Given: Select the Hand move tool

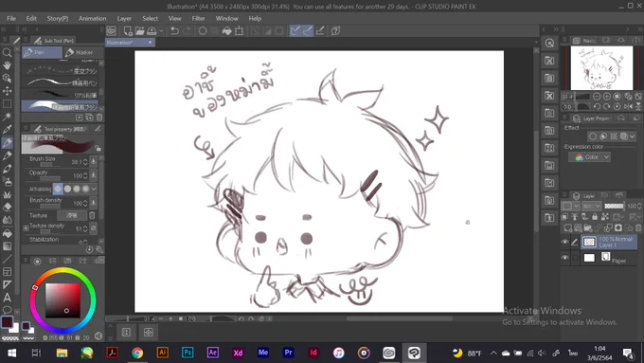Looking at the screenshot, I should point(7,65).
